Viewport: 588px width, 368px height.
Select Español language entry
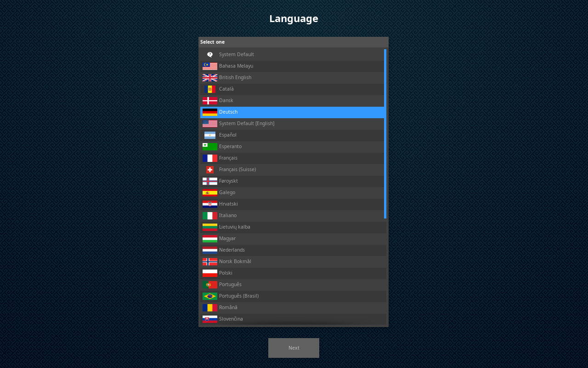pos(228,135)
